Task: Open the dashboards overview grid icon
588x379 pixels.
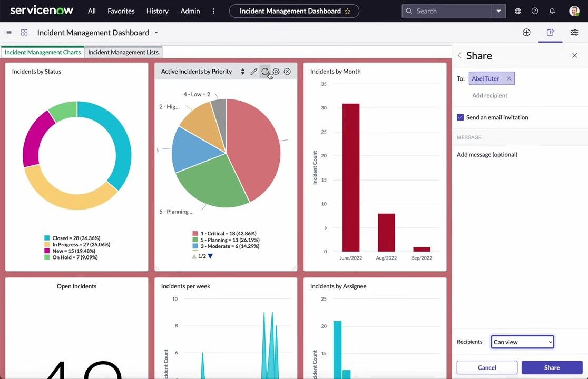Action: (x=24, y=33)
